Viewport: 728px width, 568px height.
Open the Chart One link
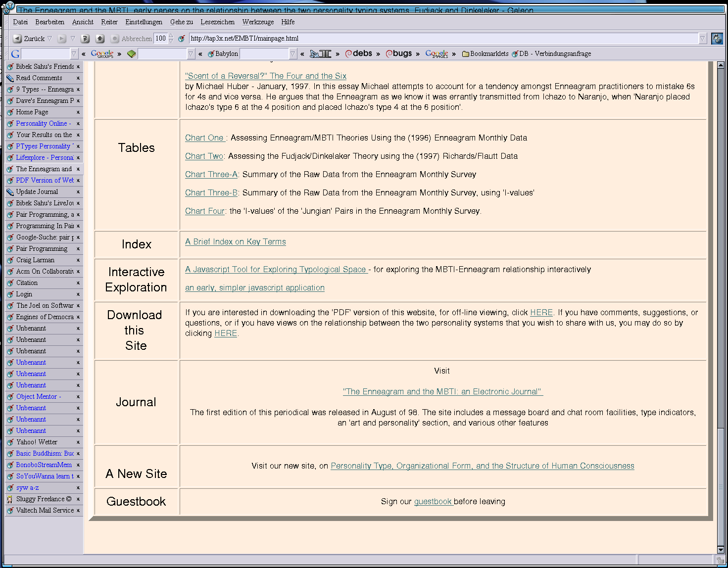pos(205,138)
